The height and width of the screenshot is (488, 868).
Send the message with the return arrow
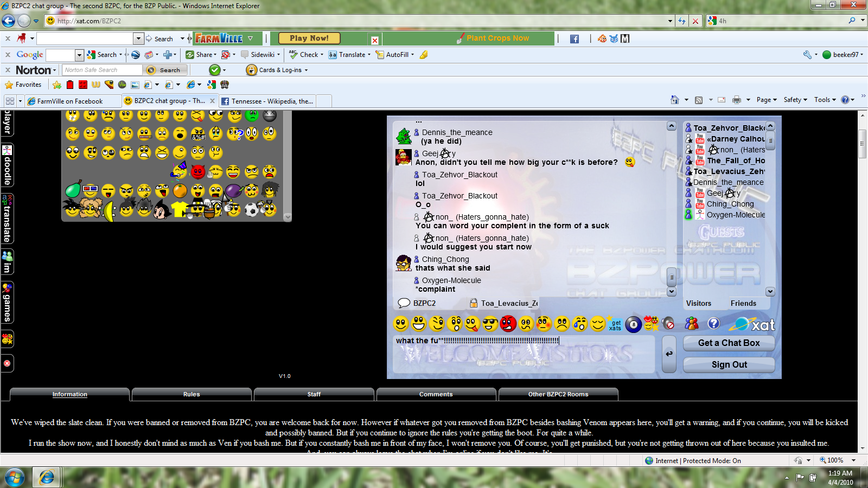tap(669, 354)
